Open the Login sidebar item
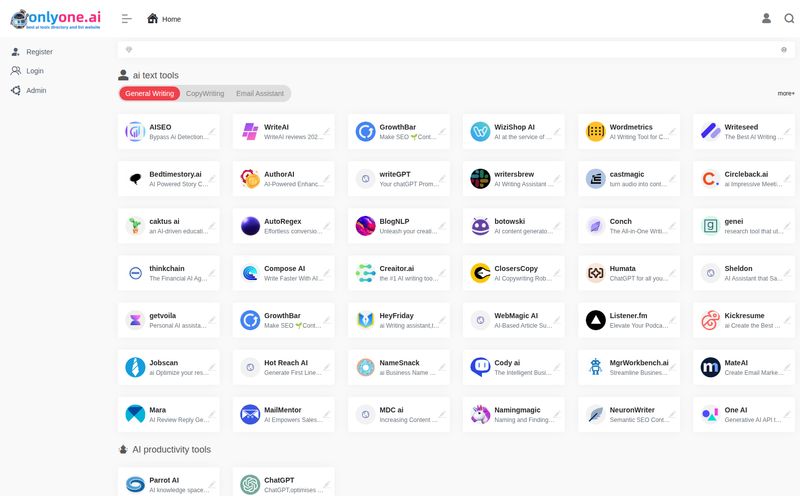Screen dimensions: 800x496 (35, 71)
